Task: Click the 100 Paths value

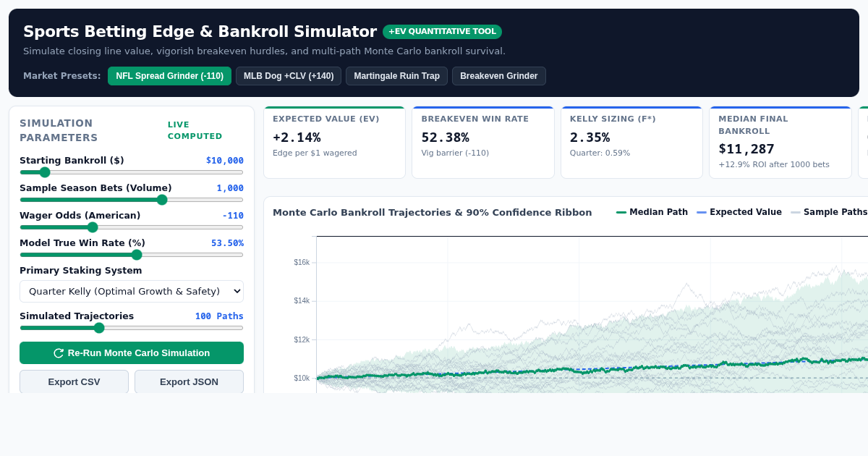Action: [x=219, y=316]
